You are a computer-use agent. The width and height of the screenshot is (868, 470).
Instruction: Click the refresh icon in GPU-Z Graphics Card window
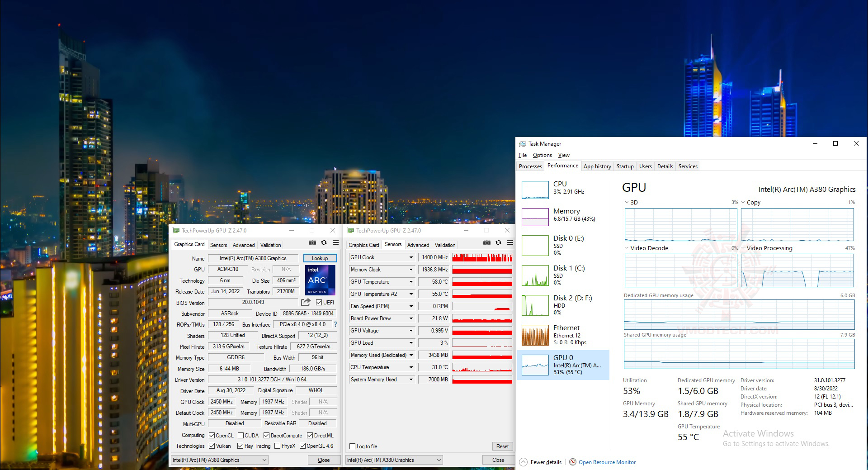[x=324, y=243]
